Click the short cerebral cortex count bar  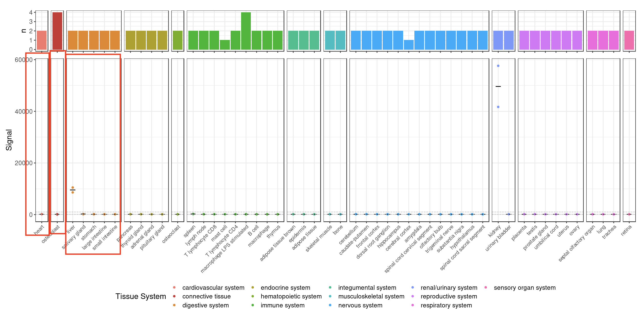[x=409, y=45]
